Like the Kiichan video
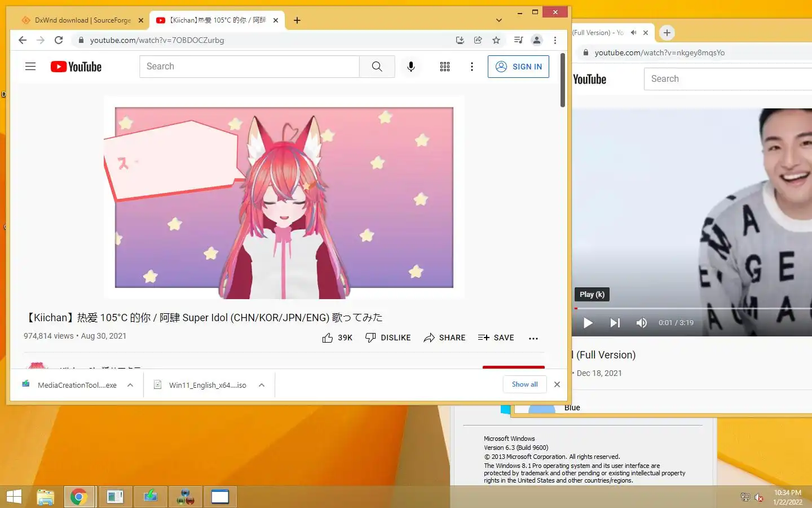Viewport: 812px width, 508px height. click(337, 338)
